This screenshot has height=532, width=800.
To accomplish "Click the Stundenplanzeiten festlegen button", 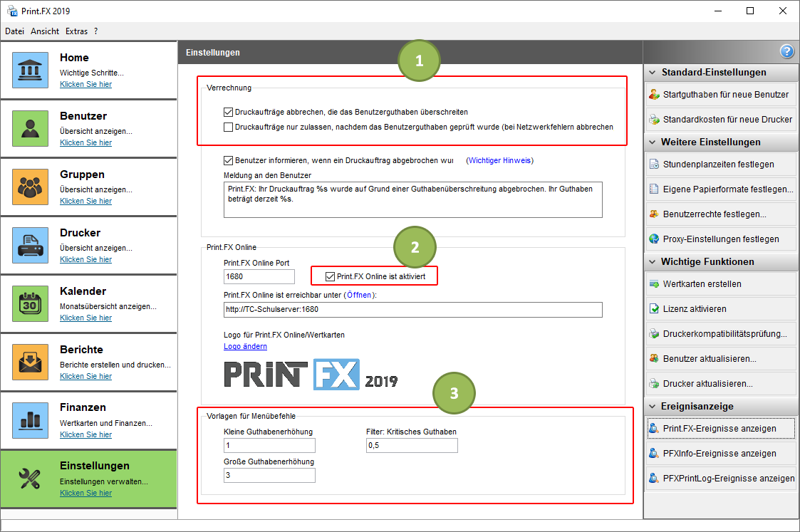I will 722,165.
